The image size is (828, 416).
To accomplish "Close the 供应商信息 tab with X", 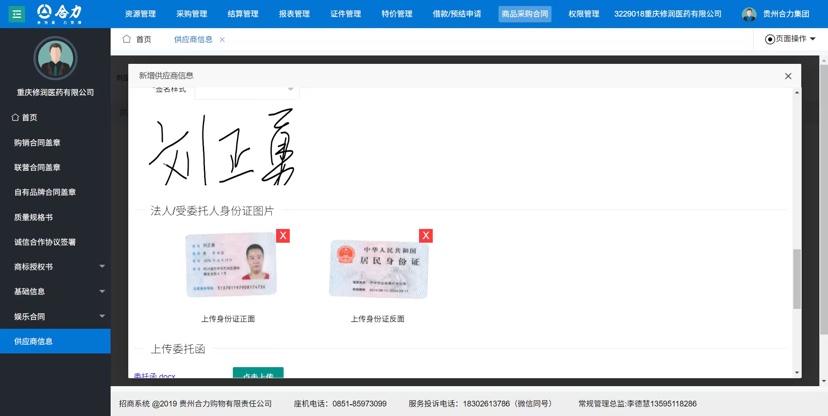I will (x=222, y=40).
